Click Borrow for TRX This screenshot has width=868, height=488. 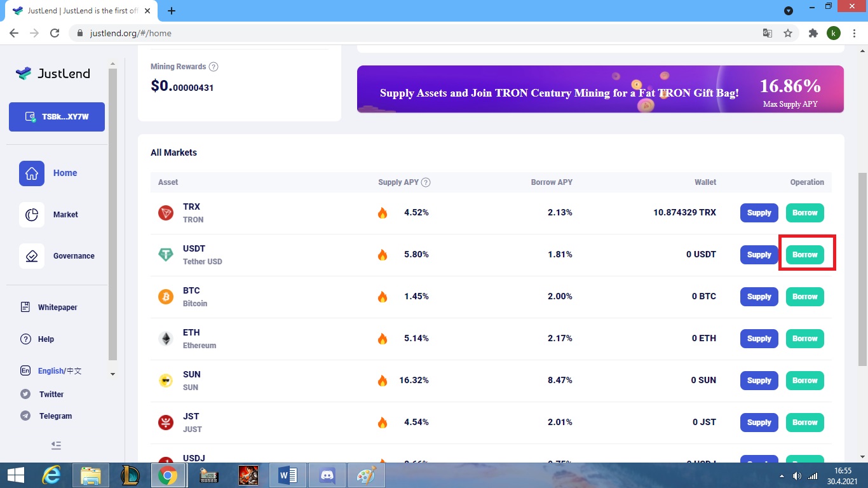click(x=805, y=213)
